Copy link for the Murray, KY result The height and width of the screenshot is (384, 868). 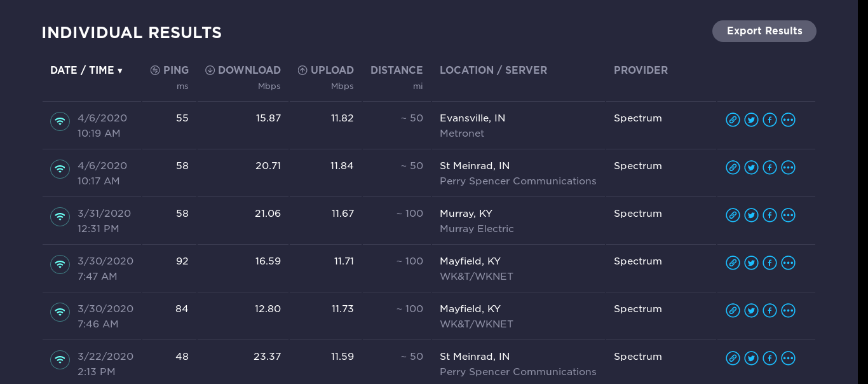733,215
